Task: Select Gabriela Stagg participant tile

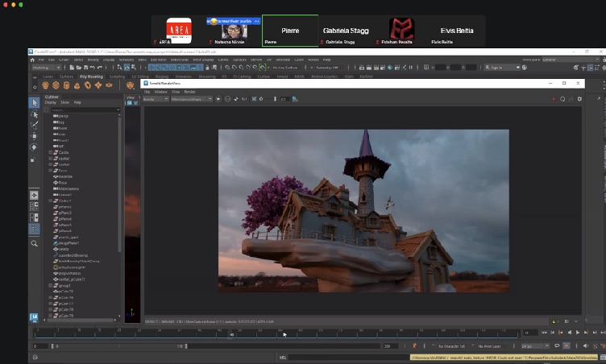Action: 346,31
